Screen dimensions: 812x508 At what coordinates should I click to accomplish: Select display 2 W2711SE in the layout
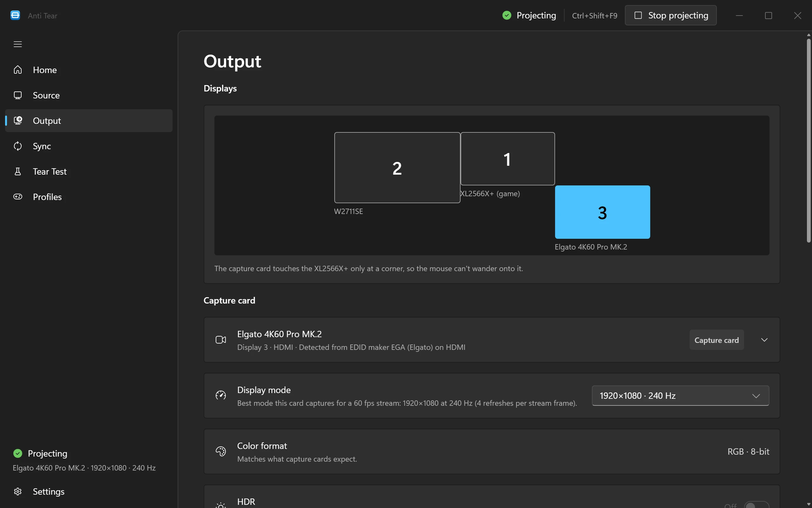pyautogui.click(x=397, y=168)
